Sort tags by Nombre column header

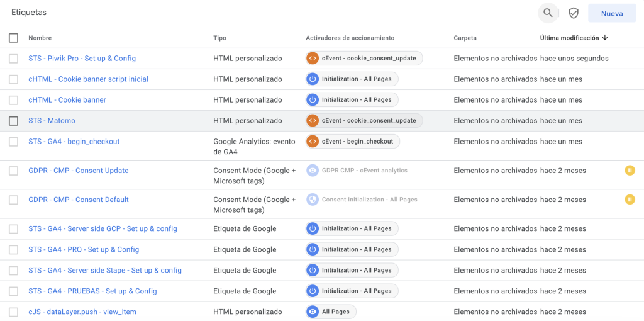pos(40,38)
